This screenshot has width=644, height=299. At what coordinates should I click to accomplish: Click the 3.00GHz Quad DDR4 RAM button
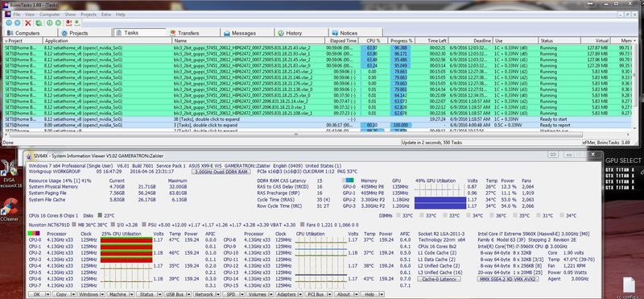coord(221,172)
